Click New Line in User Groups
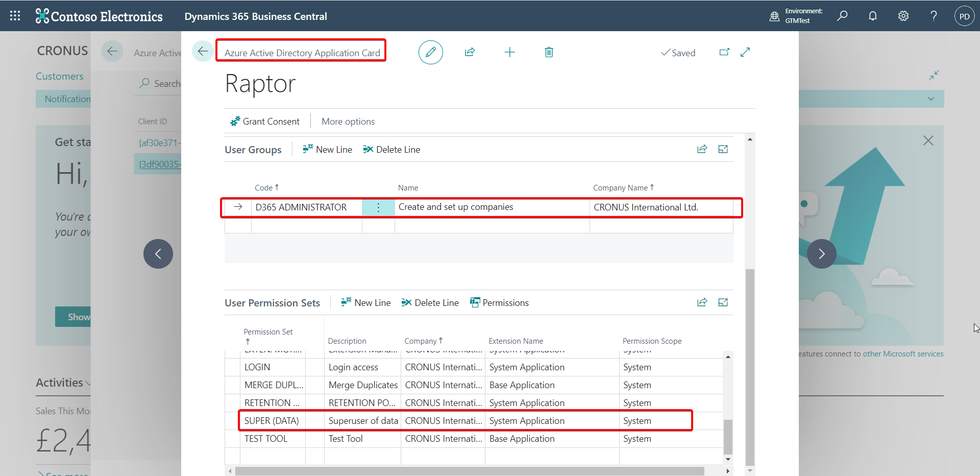Viewport: 980px width, 476px height. pyautogui.click(x=327, y=150)
